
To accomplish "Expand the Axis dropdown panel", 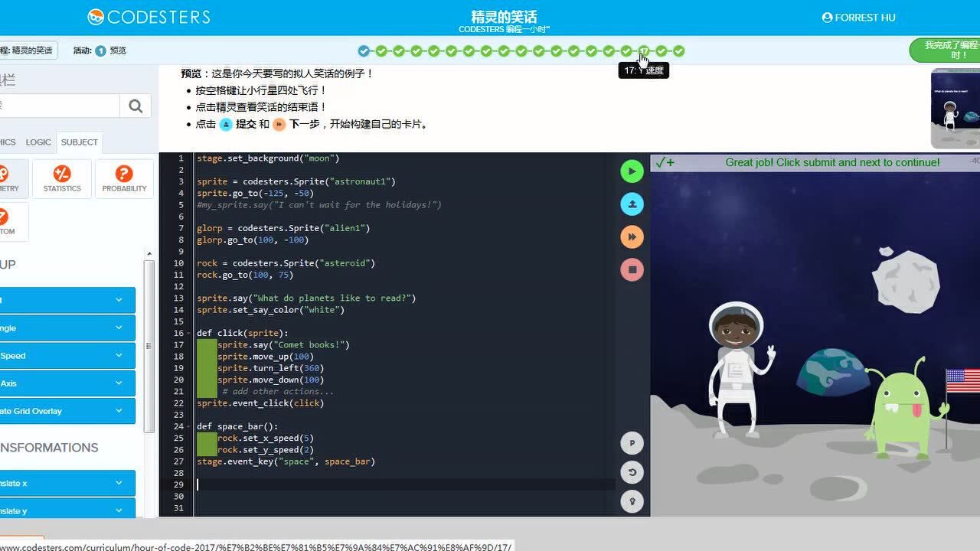I will (x=67, y=383).
